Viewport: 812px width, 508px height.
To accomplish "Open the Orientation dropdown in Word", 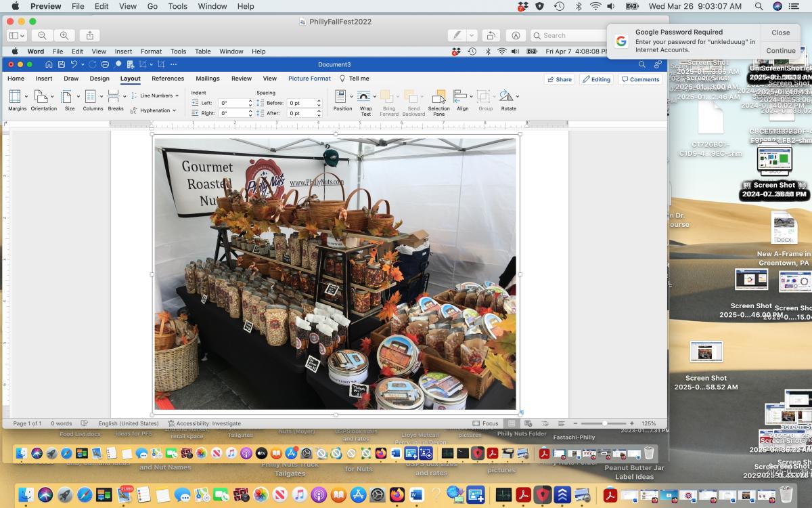I will point(43,100).
